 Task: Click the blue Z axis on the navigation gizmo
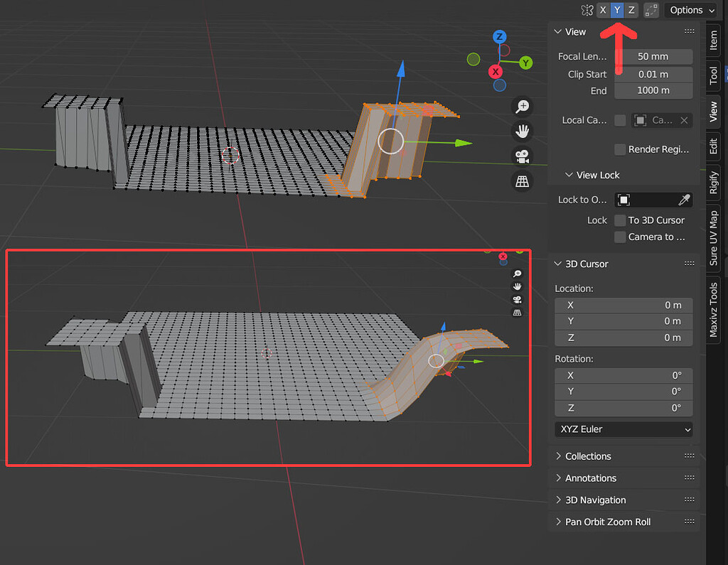[x=498, y=37]
